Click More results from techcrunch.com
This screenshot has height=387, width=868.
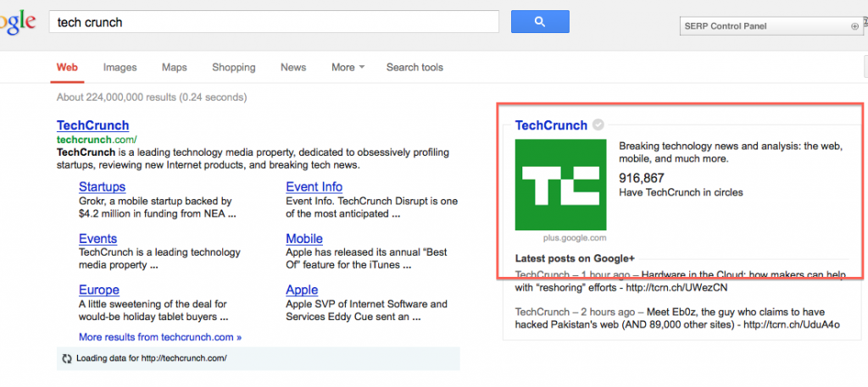(x=160, y=337)
